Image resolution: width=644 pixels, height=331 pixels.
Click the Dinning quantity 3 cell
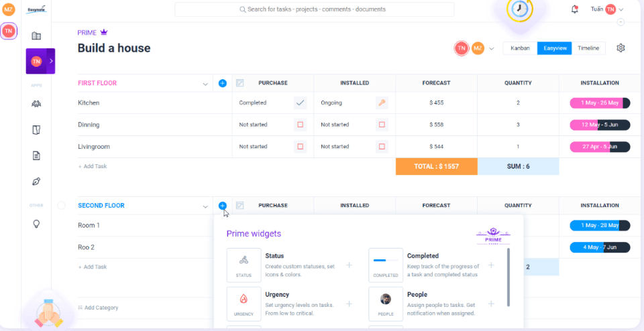tap(519, 125)
